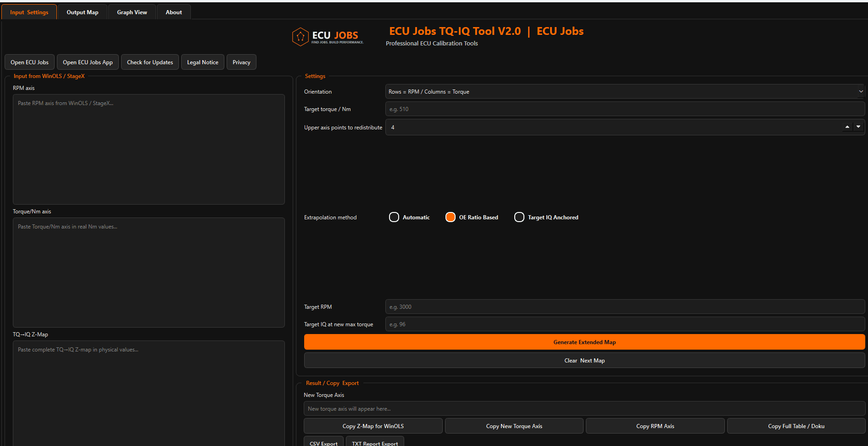Focus the Torque/Nm axis paste area
Viewport: 868px width, 446px height.
pyautogui.click(x=149, y=273)
